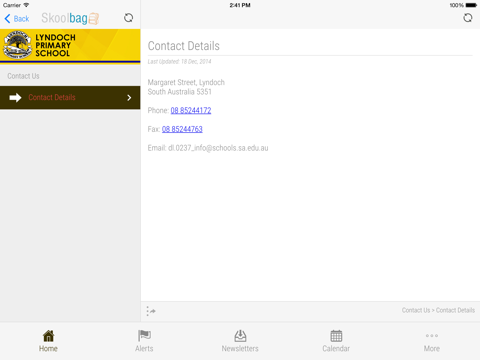Viewport: 480px width, 360px height.
Task: Open the Newsletters tab
Action: click(x=240, y=341)
